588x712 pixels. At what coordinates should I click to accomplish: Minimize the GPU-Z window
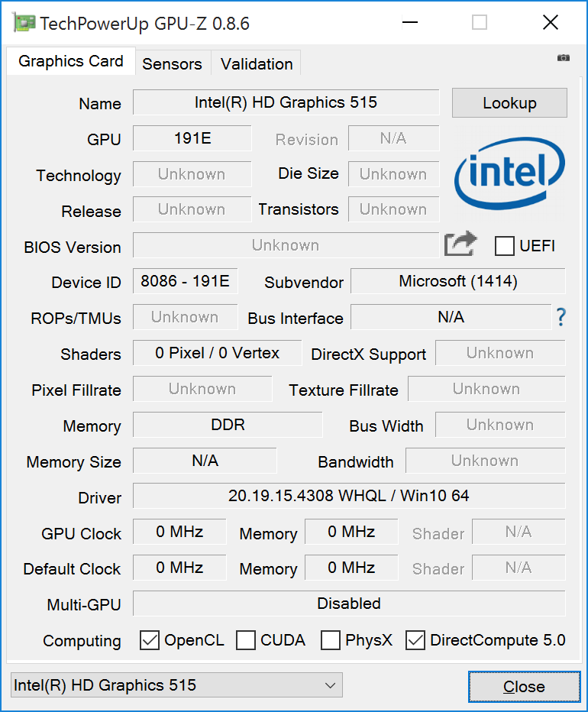click(409, 22)
